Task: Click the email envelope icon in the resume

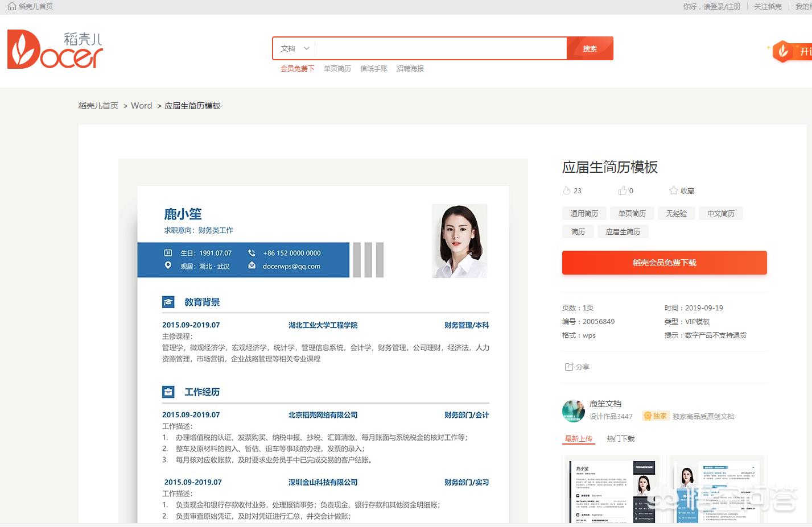Action: click(252, 265)
